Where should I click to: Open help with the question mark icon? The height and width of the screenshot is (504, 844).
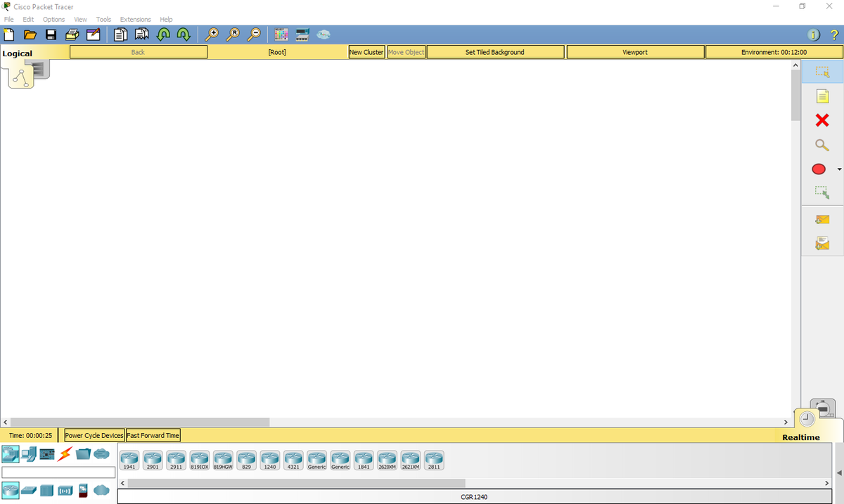click(x=834, y=34)
